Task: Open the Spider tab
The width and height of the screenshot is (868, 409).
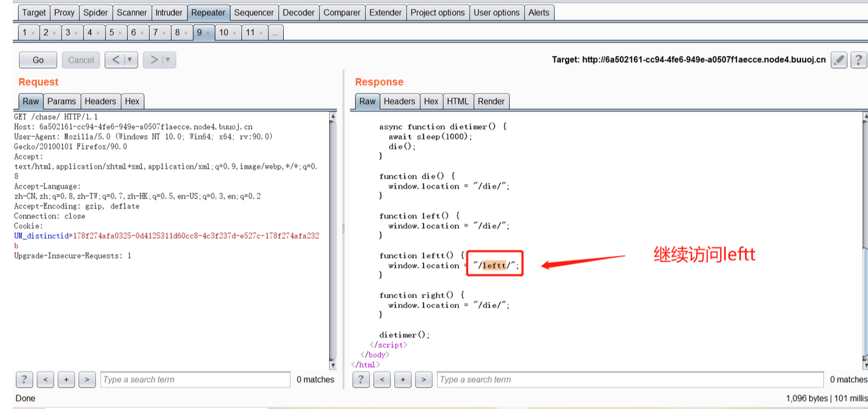Action: point(96,12)
